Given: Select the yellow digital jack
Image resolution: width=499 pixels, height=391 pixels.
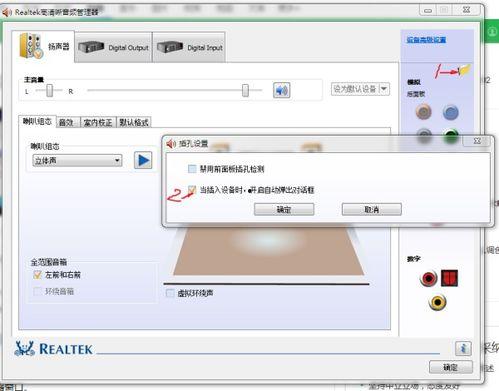Looking at the screenshot, I should 437,302.
